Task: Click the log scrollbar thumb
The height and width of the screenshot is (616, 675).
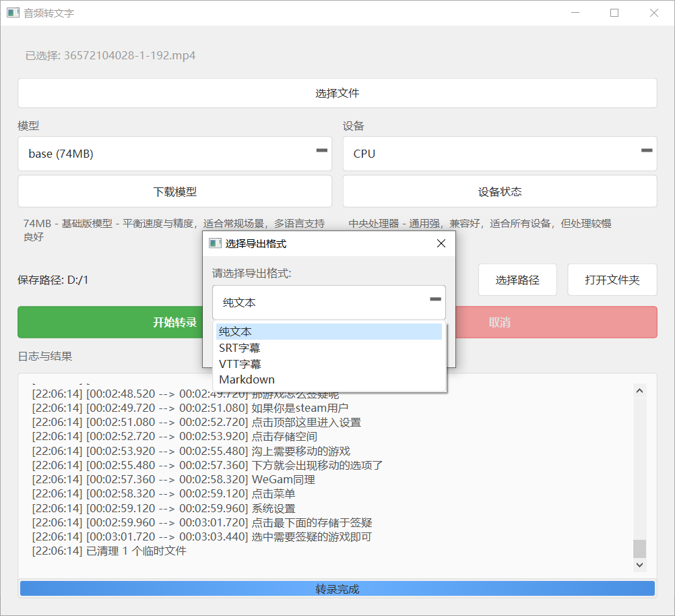Action: tap(640, 549)
